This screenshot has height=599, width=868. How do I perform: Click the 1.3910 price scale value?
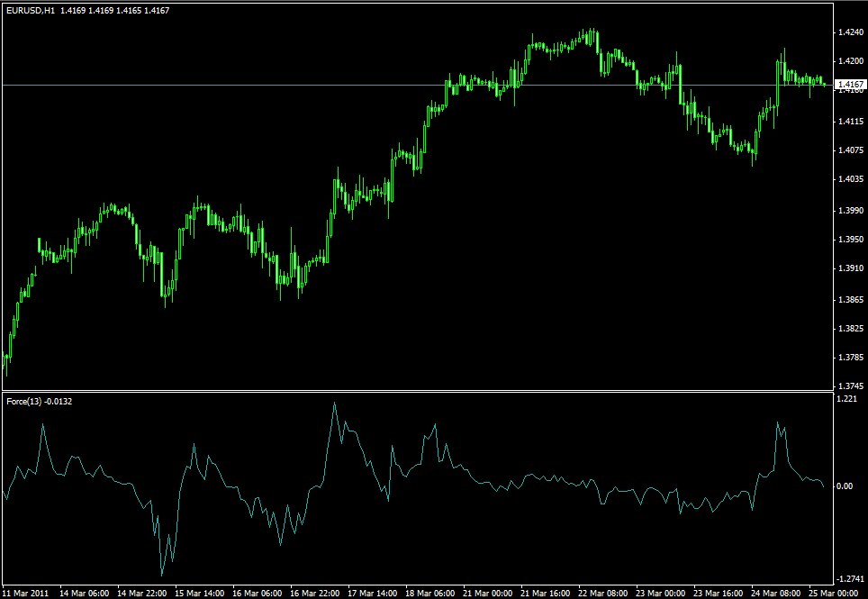[851, 268]
